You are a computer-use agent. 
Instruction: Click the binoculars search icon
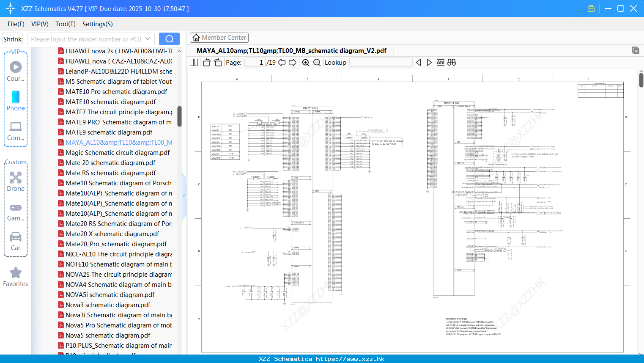tap(452, 63)
